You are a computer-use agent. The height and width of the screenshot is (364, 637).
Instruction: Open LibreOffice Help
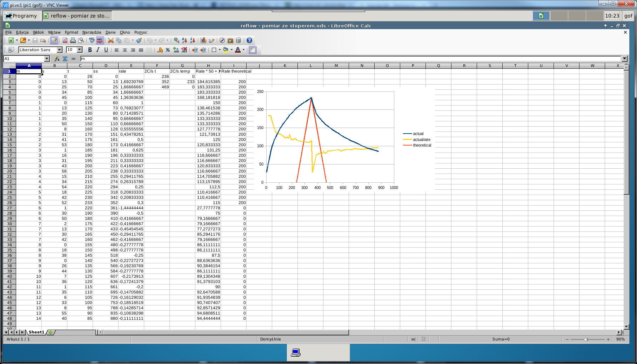click(x=249, y=40)
